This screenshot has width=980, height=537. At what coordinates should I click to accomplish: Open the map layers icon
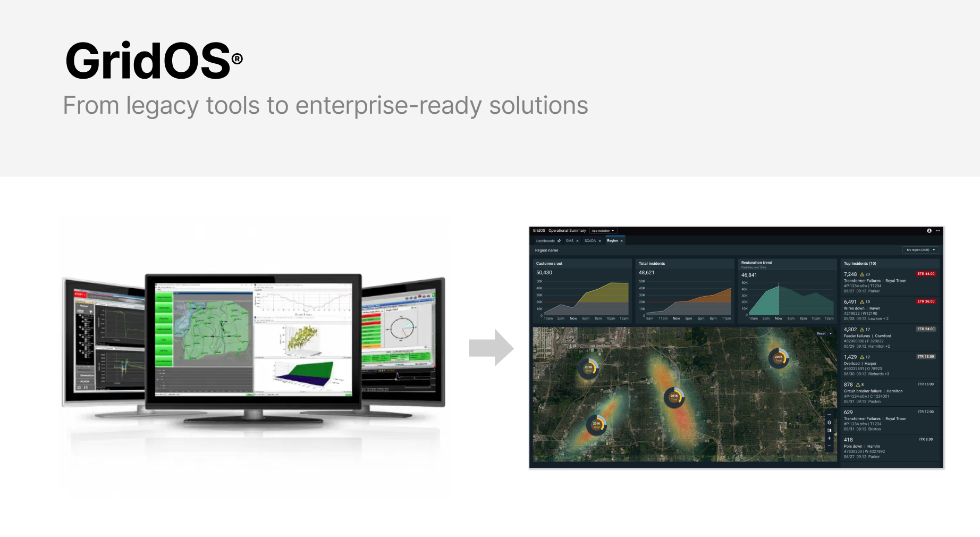(829, 423)
